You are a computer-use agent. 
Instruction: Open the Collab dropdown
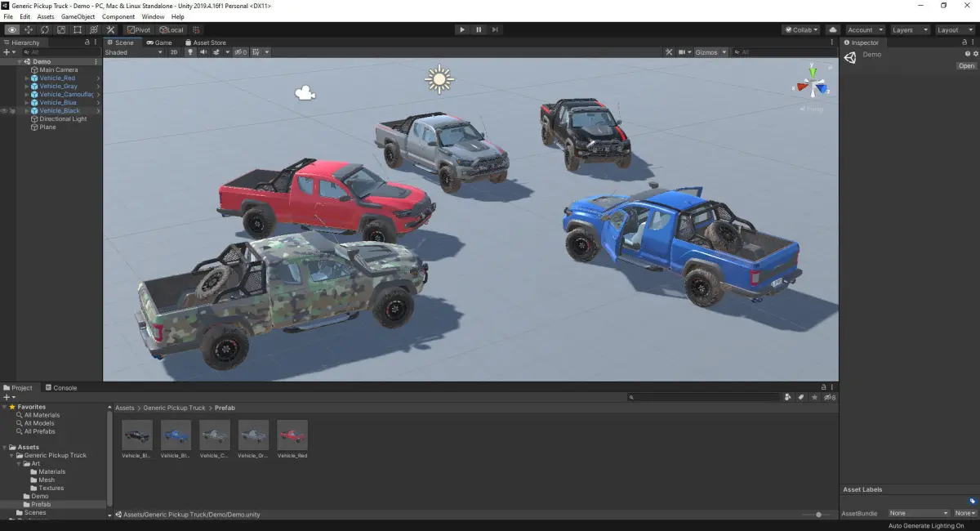click(802, 29)
